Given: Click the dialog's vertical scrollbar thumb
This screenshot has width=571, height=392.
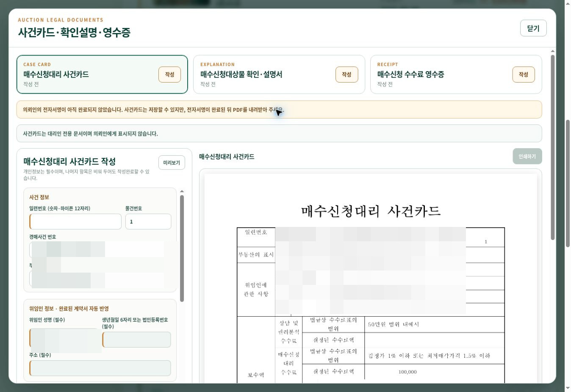Looking at the screenshot, I should pos(553,147).
